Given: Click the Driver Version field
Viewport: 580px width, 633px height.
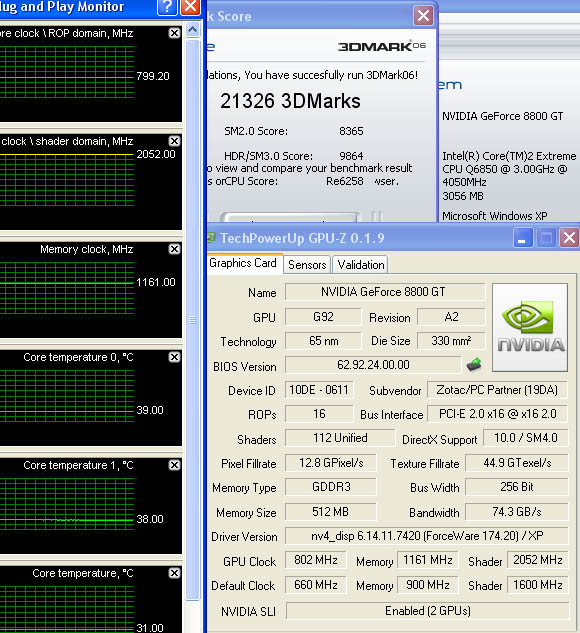Looking at the screenshot, I should [x=427, y=536].
